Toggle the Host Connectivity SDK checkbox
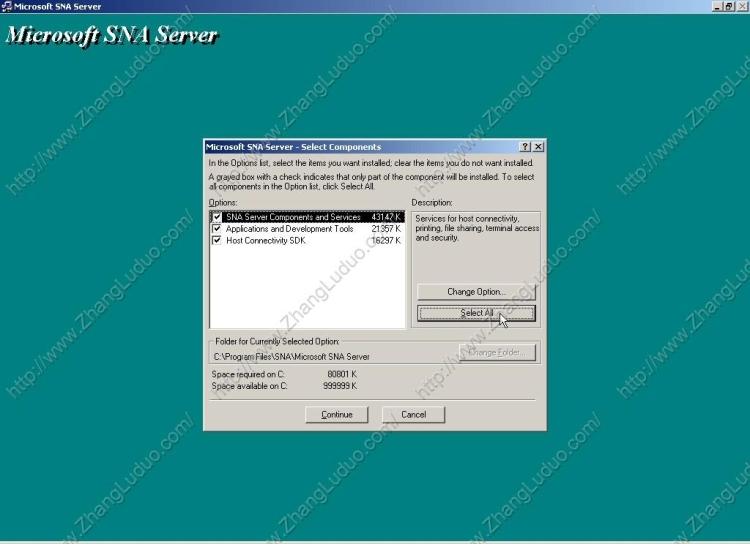The image size is (750, 544). point(217,240)
